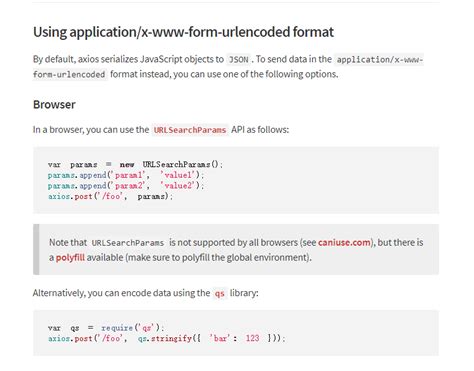
Task: Click the 'application/x-www-' inline code
Action: (x=379, y=59)
